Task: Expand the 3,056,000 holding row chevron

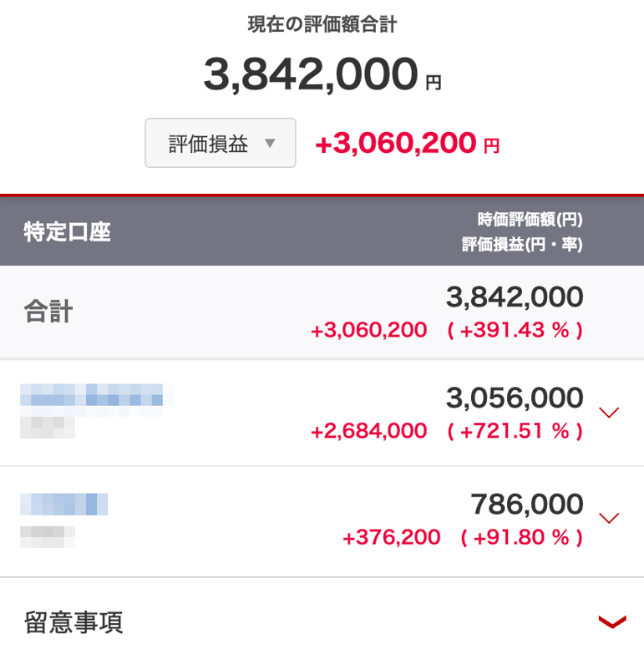Action: 610,412
